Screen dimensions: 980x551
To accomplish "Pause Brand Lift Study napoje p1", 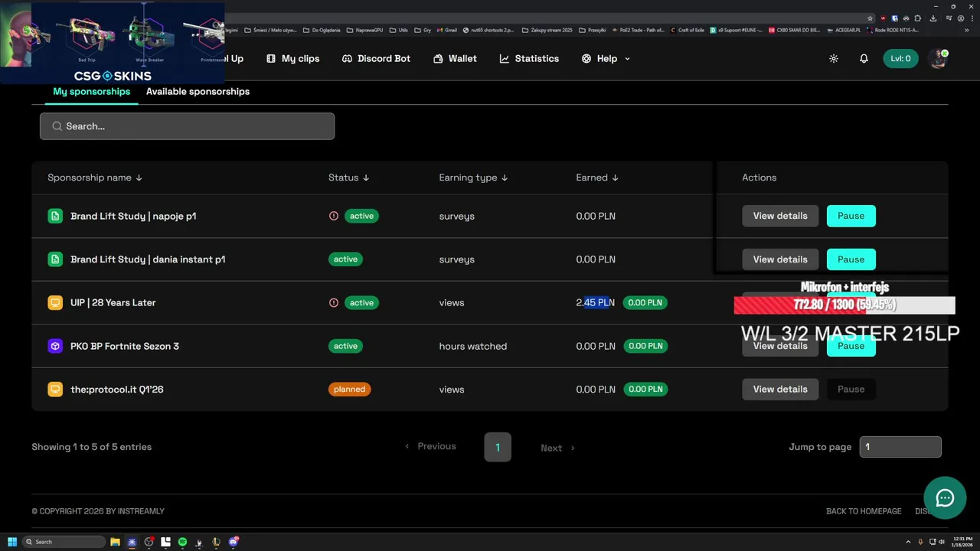I will point(851,216).
